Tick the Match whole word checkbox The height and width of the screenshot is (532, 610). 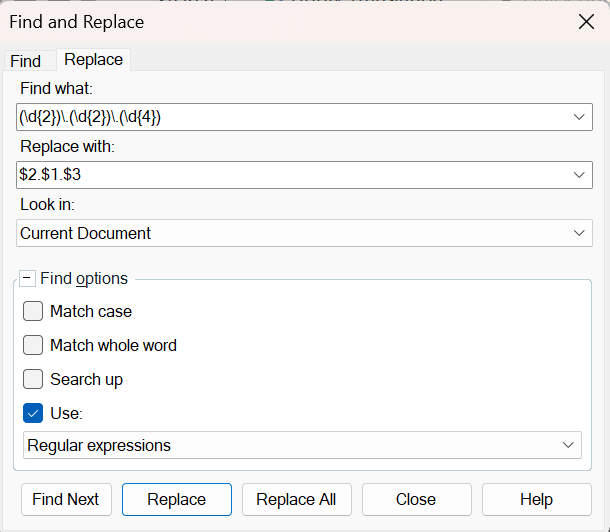(x=34, y=345)
